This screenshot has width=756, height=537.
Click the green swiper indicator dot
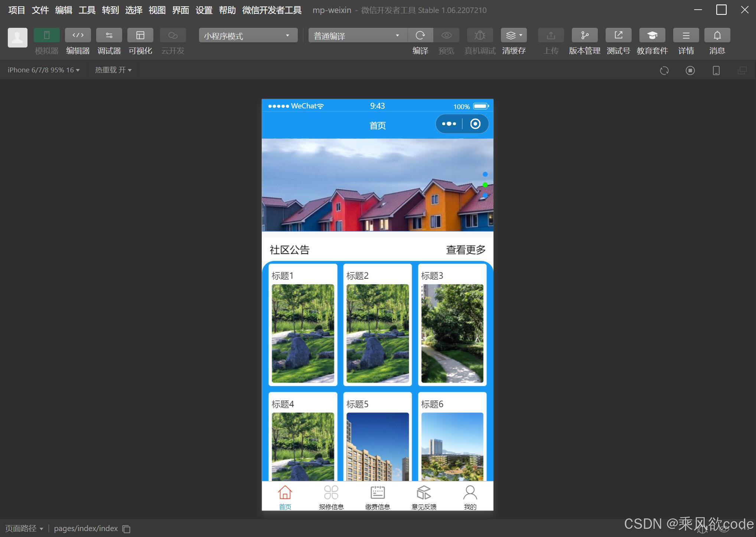[x=485, y=184]
